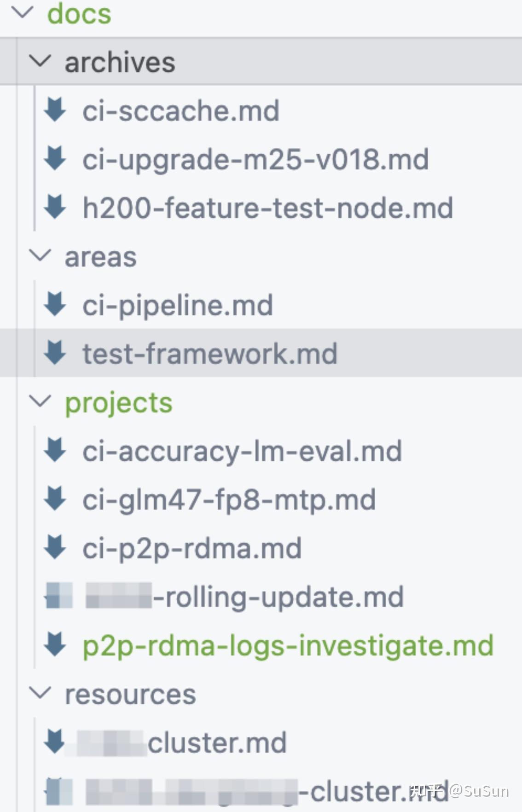This screenshot has width=522, height=812.
Task: Collapse the projects folder chevron
Action: pos(40,401)
